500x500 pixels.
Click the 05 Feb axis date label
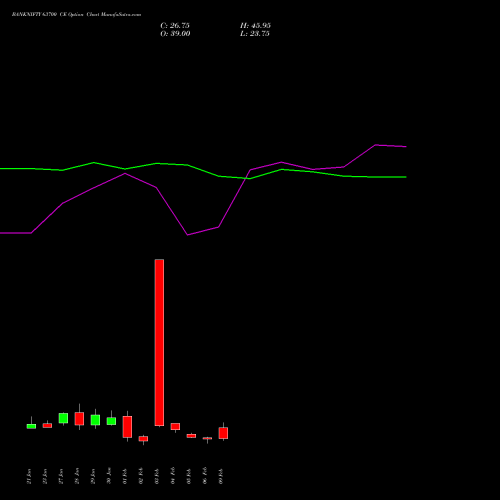coord(189,476)
